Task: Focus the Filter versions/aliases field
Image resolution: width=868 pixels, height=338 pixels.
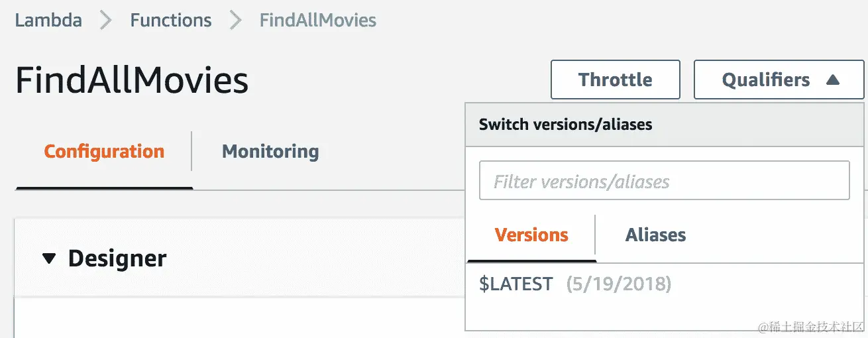Action: pyautogui.click(x=664, y=181)
